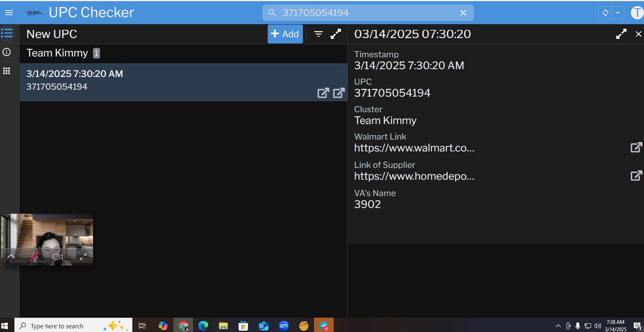Open Telegram from the taskbar
The height and width of the screenshot is (332, 644).
coord(324,326)
